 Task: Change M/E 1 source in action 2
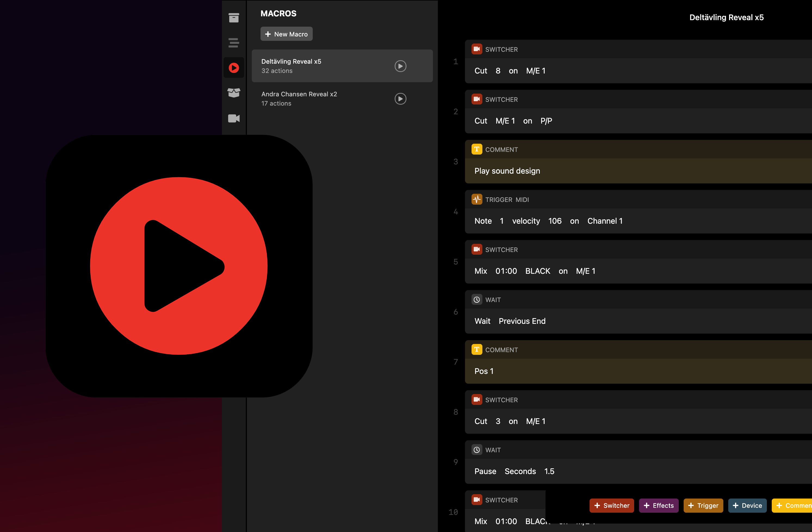point(505,121)
